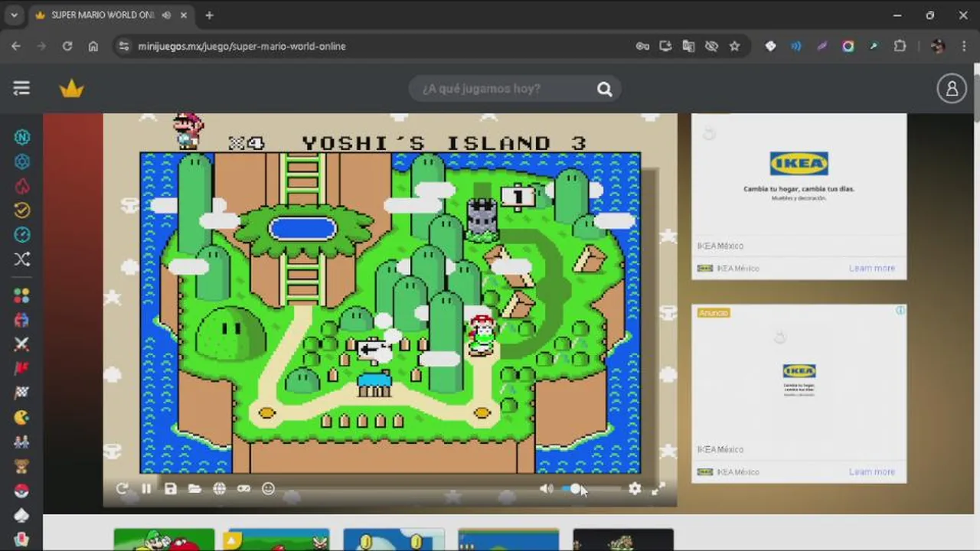Open the teddy bear kids category
The image size is (980, 551).
click(21, 466)
